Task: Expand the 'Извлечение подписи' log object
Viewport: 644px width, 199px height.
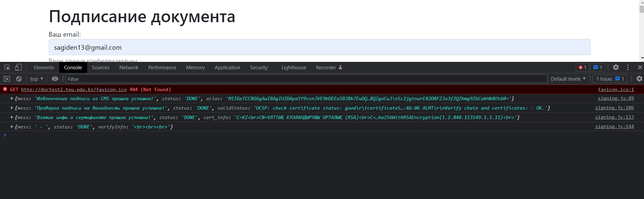Action: pos(12,98)
